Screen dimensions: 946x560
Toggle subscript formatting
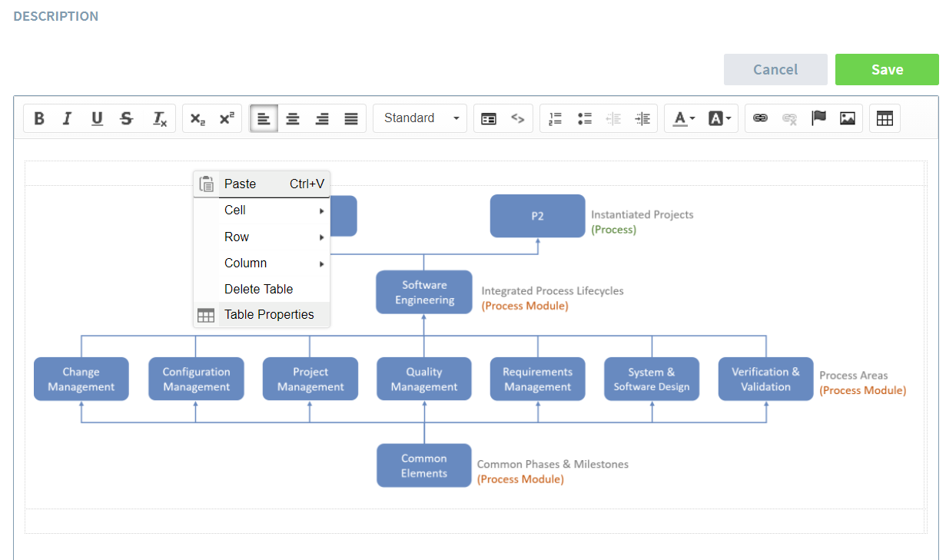point(197,118)
